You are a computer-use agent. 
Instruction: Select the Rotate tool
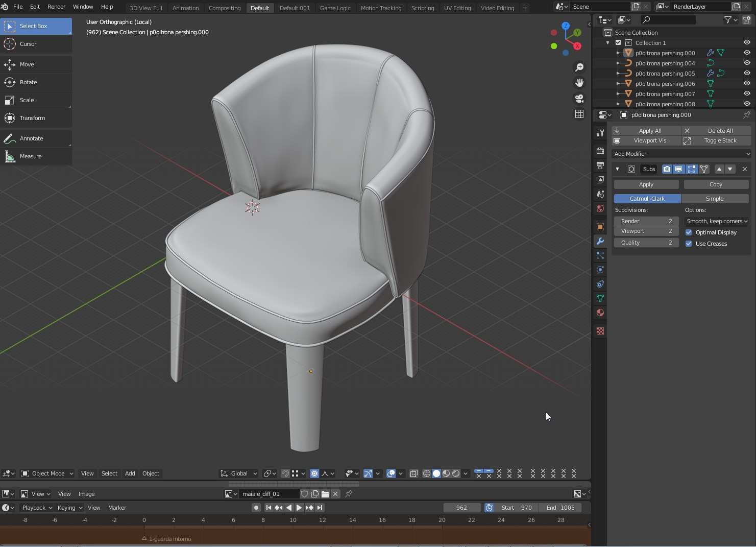(28, 82)
